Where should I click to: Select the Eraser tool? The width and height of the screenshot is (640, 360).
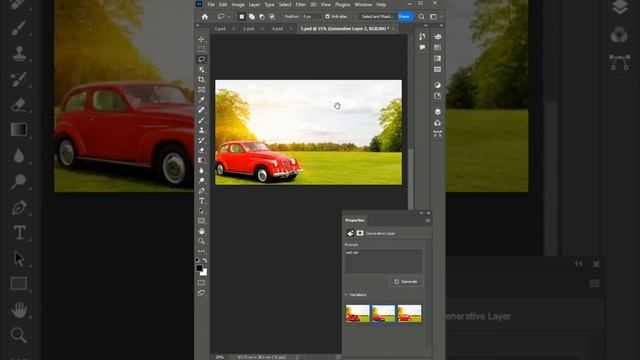[201, 150]
